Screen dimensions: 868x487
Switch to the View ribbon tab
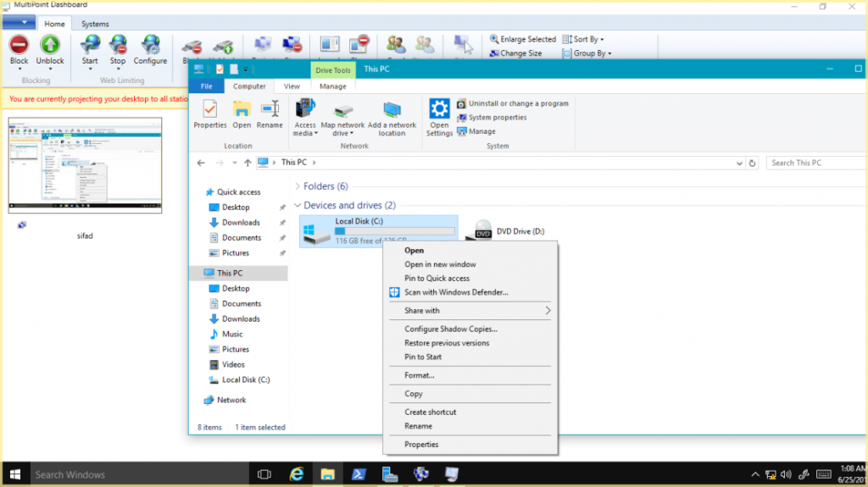tap(292, 86)
